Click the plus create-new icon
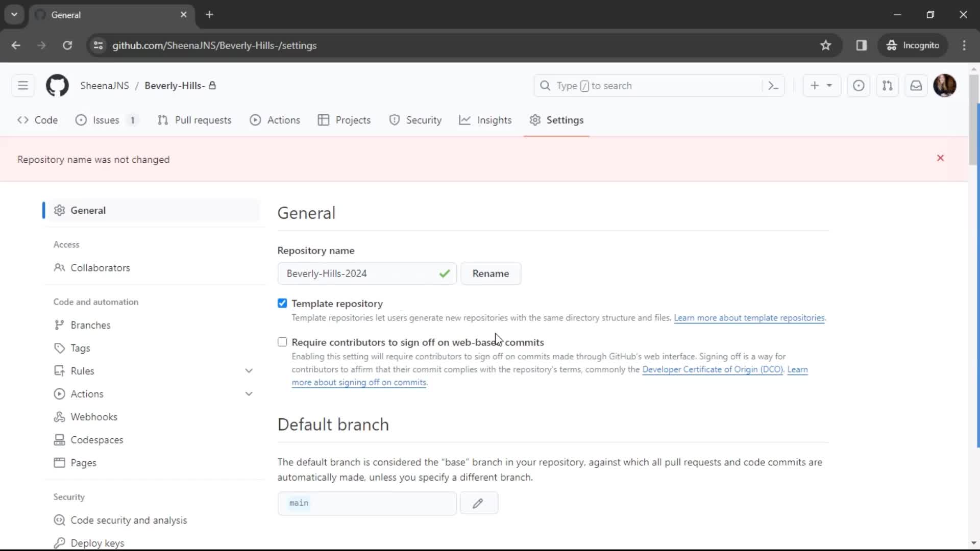Screen dimensions: 980x551 point(815,86)
